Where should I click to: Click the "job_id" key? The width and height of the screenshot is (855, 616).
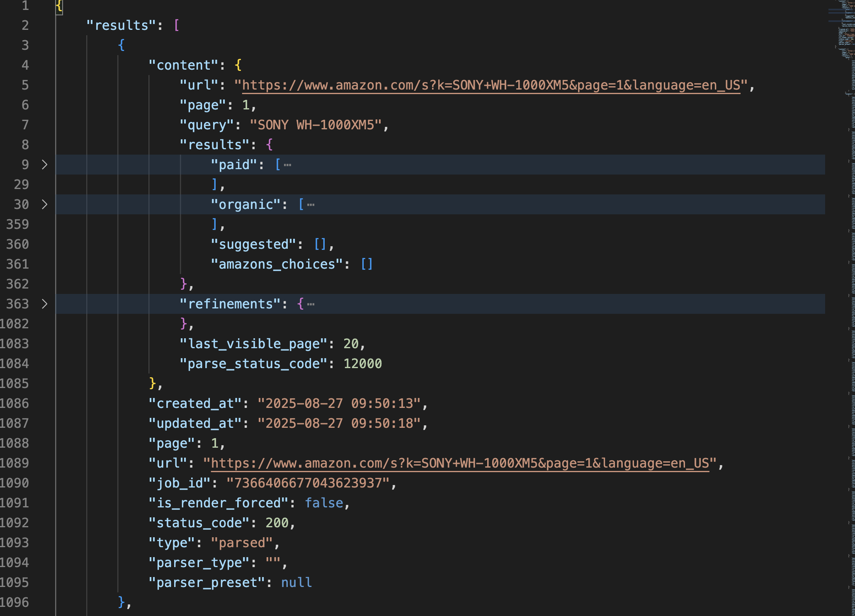[180, 483]
